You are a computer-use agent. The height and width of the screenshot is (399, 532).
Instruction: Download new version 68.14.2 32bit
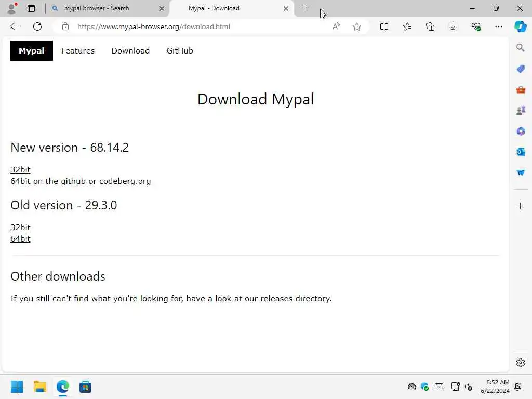20,170
